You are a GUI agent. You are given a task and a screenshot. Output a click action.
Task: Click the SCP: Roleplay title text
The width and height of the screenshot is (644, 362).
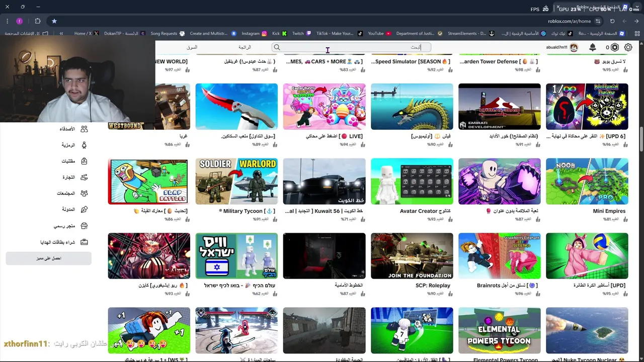433,286
